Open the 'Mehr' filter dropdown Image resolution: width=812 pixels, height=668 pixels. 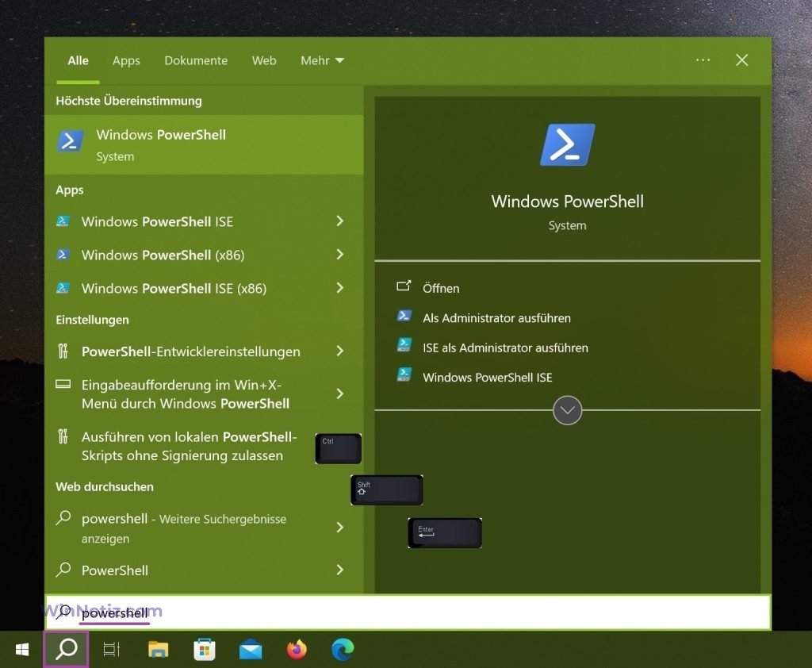pos(322,60)
